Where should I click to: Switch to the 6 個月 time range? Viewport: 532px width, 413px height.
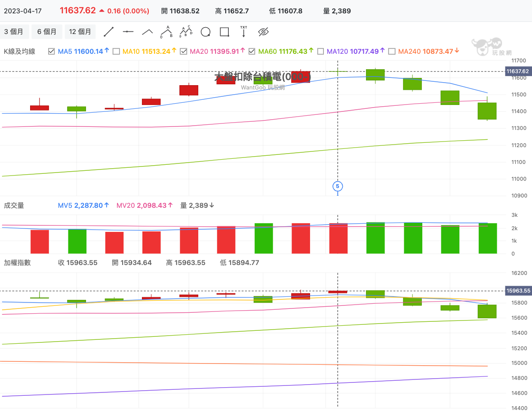click(x=47, y=32)
